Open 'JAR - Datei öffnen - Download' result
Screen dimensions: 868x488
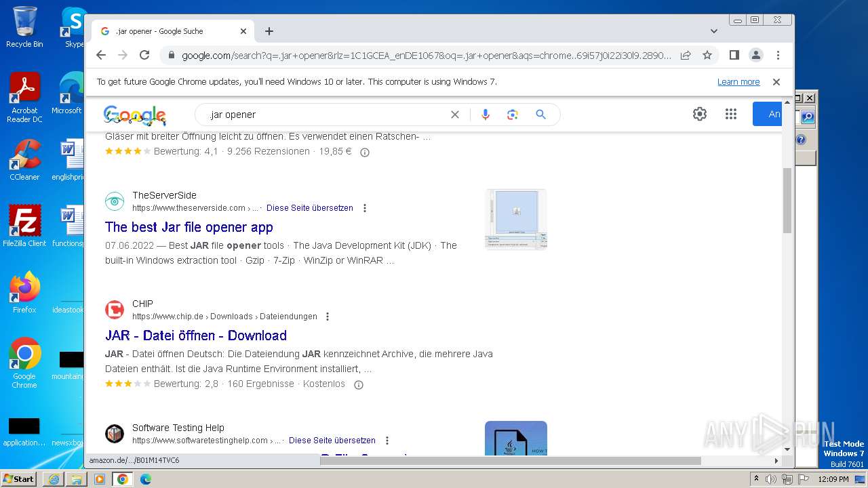pos(196,335)
